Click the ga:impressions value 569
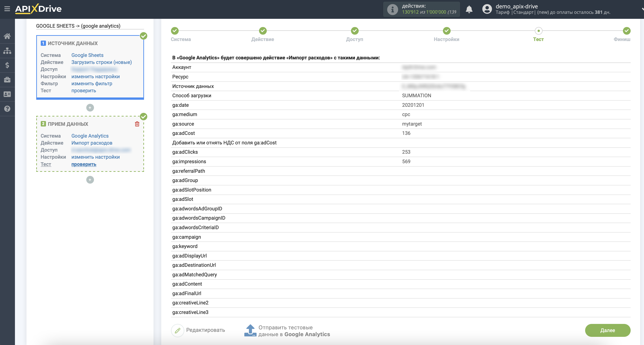This screenshot has width=644, height=345. pyautogui.click(x=406, y=161)
